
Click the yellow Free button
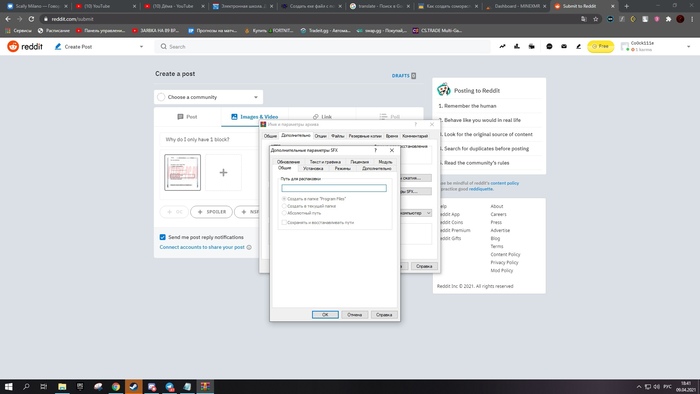[x=600, y=46]
